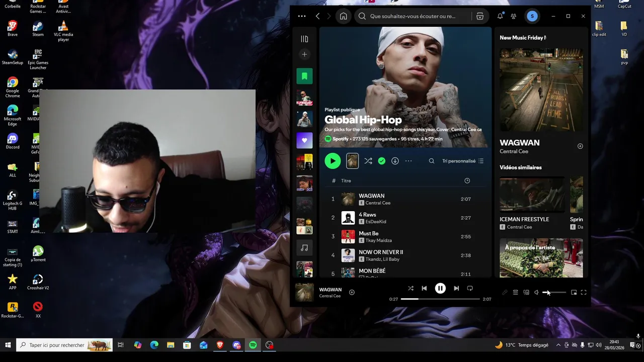This screenshot has width=644, height=362.
Task: Expand Your Library sidebar
Action: pos(304,39)
